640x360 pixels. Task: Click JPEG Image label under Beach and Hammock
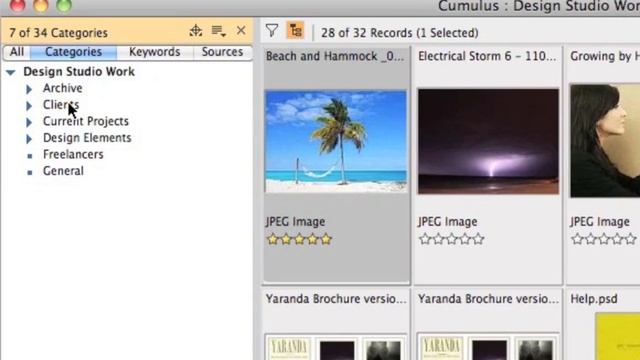(296, 222)
